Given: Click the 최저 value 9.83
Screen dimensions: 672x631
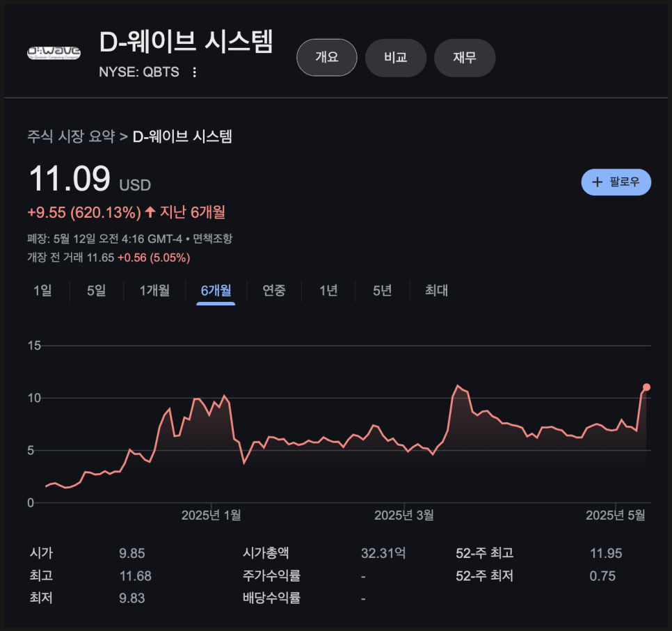Looking at the screenshot, I should pos(132,598).
